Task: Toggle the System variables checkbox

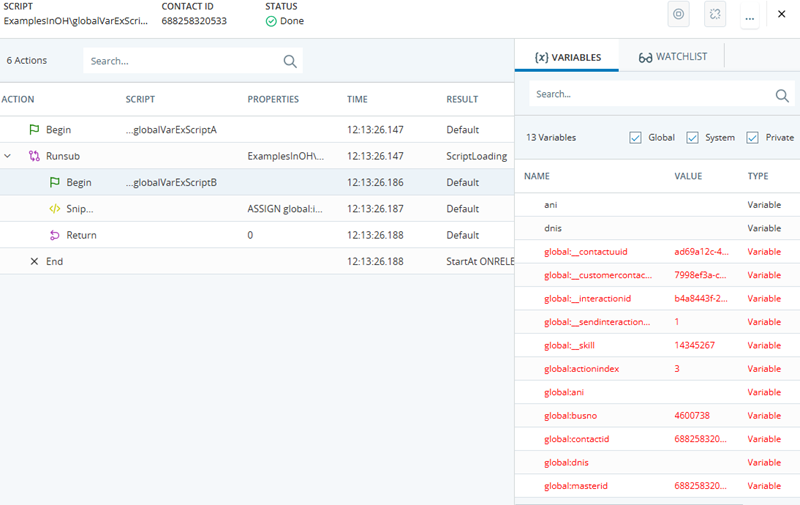Action: [x=692, y=138]
